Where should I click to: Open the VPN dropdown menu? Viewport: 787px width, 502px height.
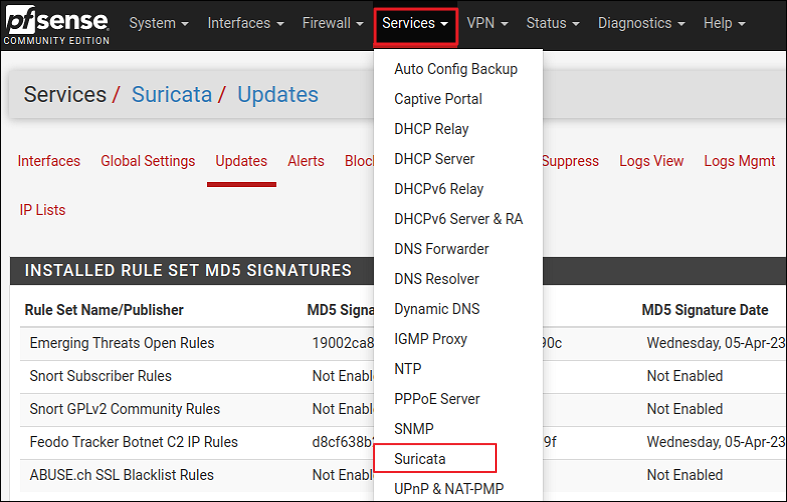coord(487,23)
